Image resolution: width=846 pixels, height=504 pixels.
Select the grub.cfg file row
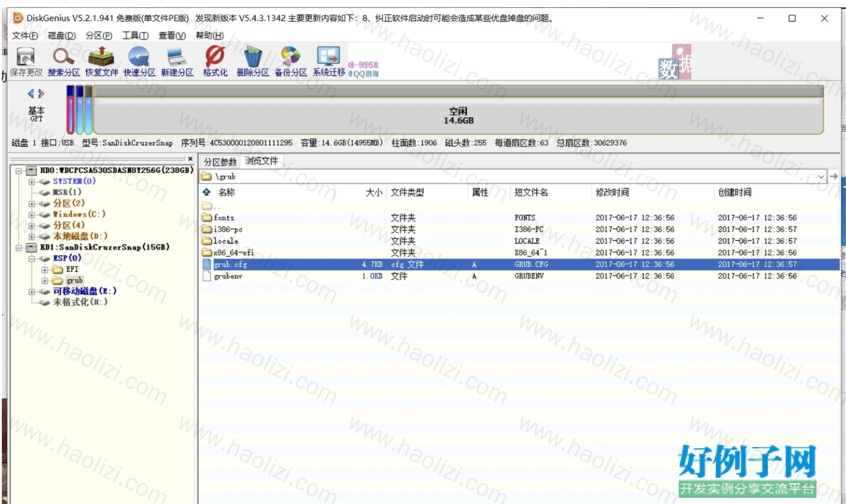[x=520, y=265]
